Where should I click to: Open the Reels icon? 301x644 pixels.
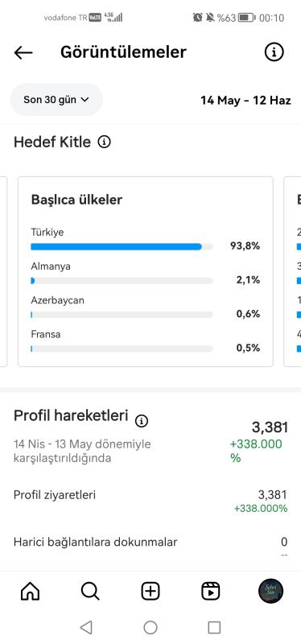point(211,592)
